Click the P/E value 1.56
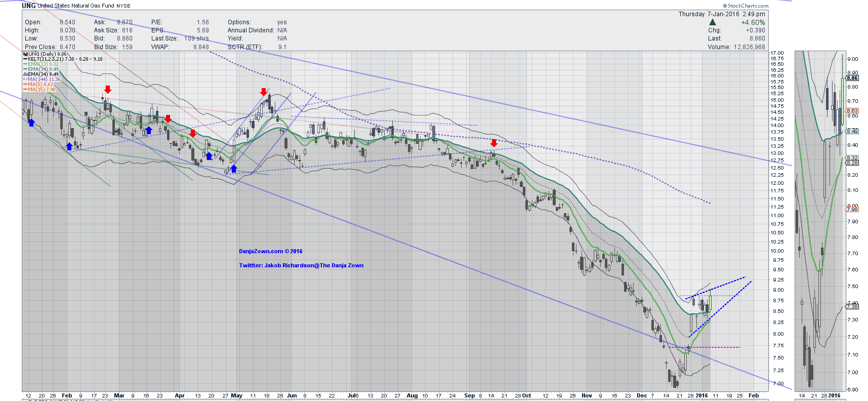Viewport: 868px width, 401px height. tap(202, 22)
